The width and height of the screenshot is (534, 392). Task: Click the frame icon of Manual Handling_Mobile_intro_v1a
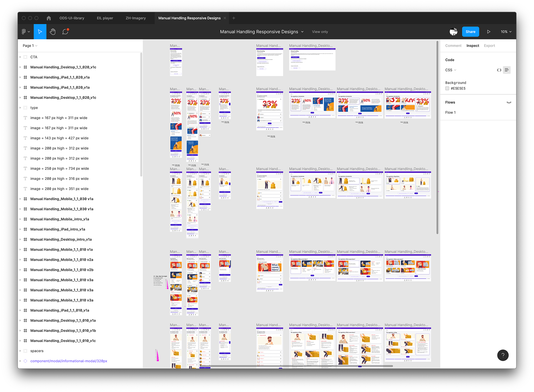[x=25, y=219]
